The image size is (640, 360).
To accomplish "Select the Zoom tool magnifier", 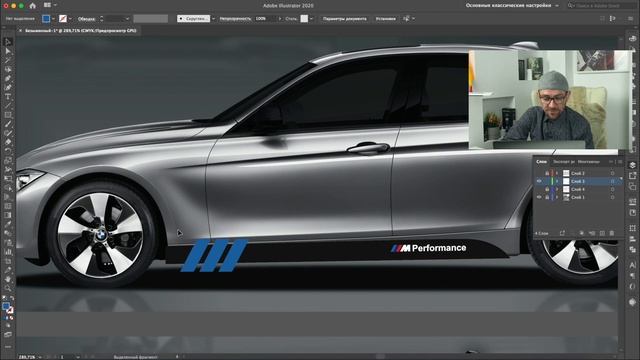I will tap(8, 288).
